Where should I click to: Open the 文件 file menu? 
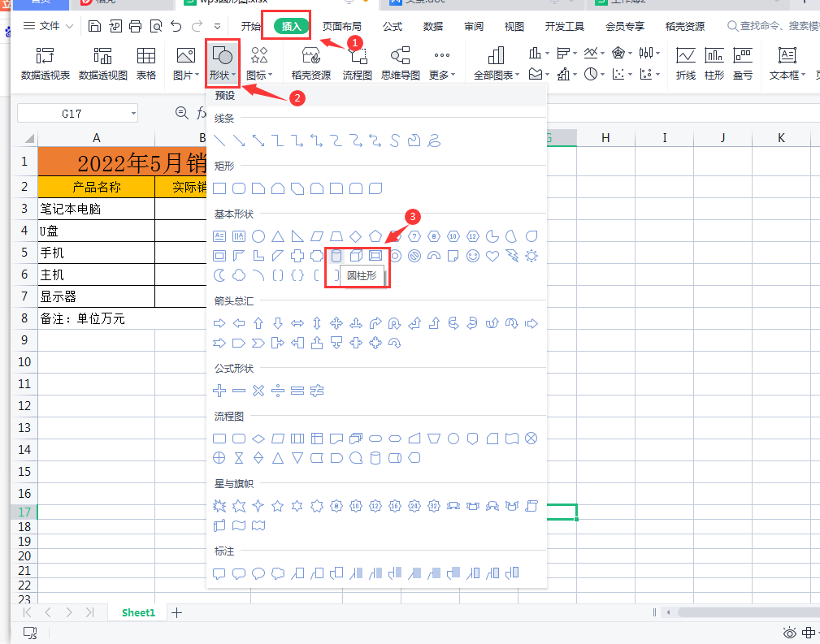click(48, 26)
